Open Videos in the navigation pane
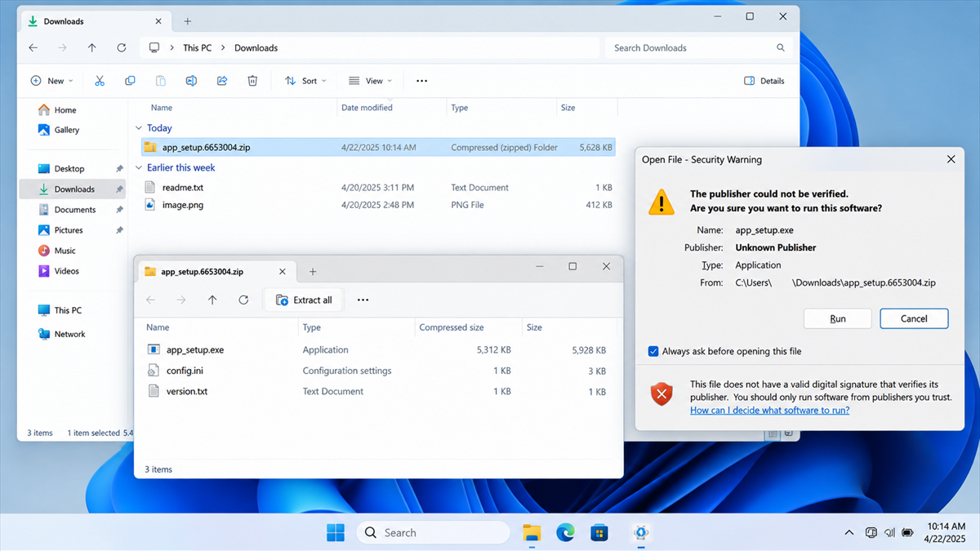The height and width of the screenshot is (551, 980). point(67,271)
